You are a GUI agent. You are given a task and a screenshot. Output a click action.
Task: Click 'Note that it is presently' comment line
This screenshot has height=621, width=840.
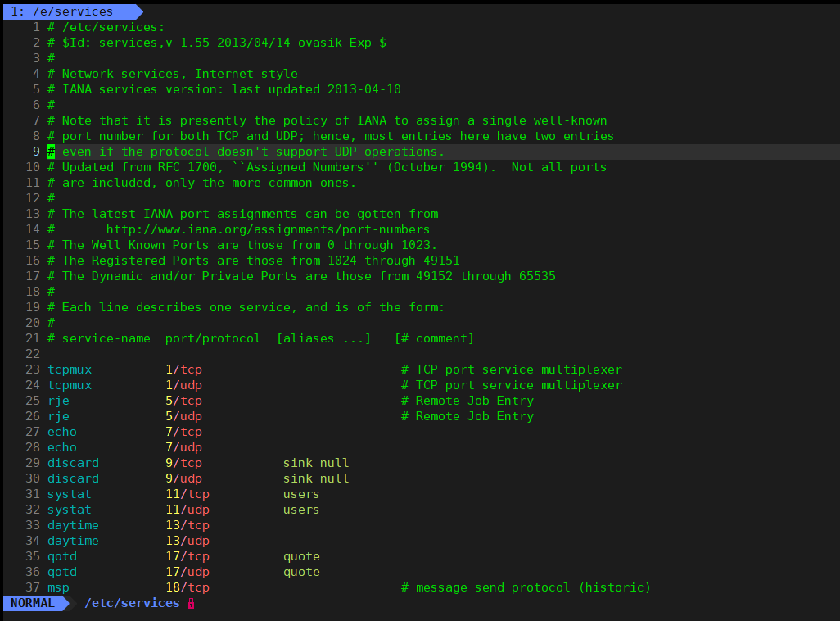pos(327,120)
